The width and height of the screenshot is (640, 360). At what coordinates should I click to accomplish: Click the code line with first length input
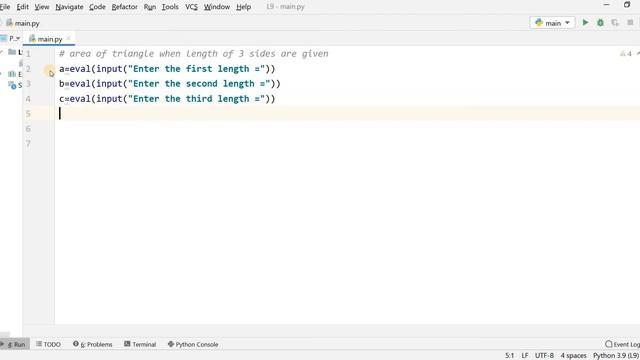pos(167,69)
